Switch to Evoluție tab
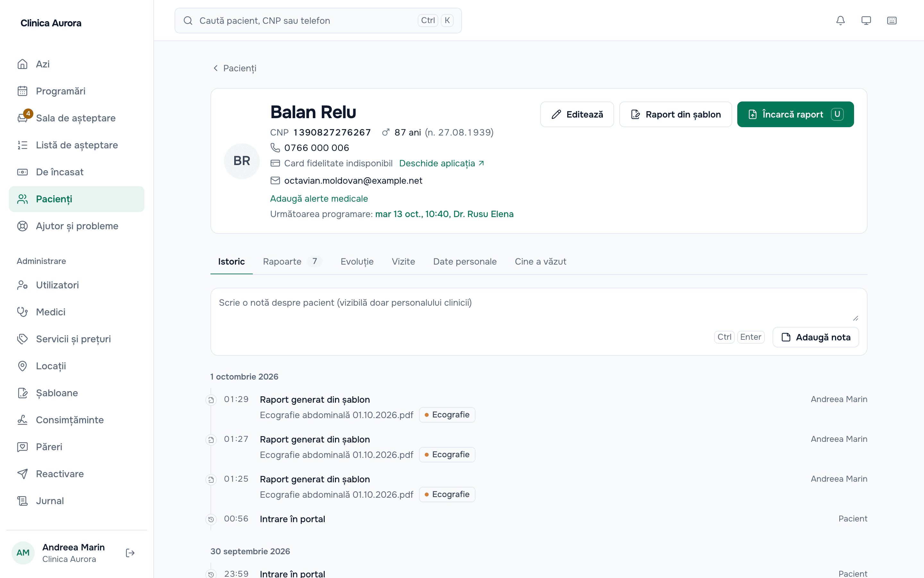924x578 pixels. tap(357, 261)
